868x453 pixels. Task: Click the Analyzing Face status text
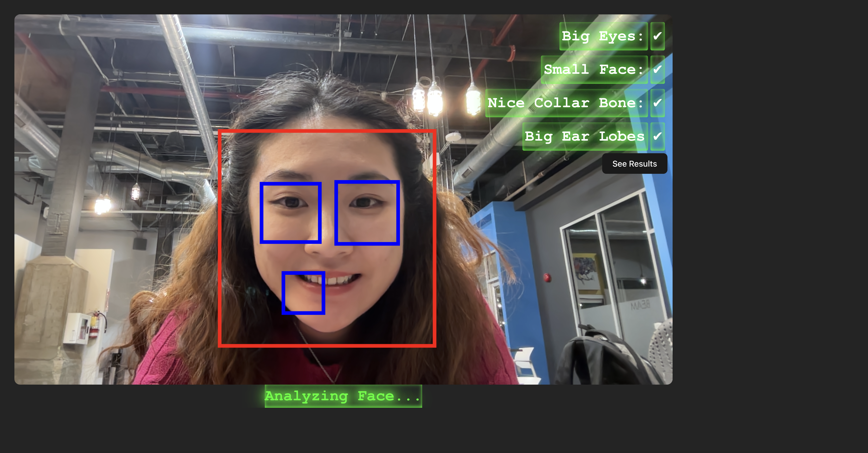[x=343, y=396]
